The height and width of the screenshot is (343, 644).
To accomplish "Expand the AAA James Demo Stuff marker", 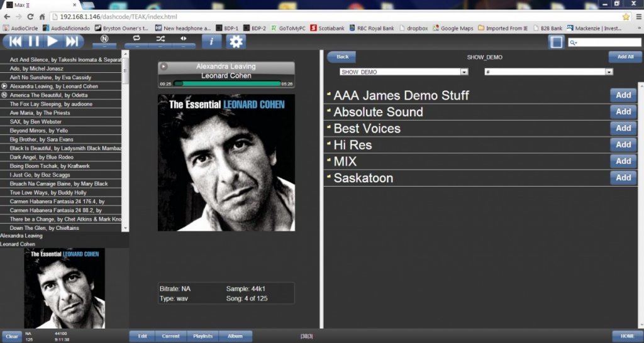I will (x=328, y=94).
